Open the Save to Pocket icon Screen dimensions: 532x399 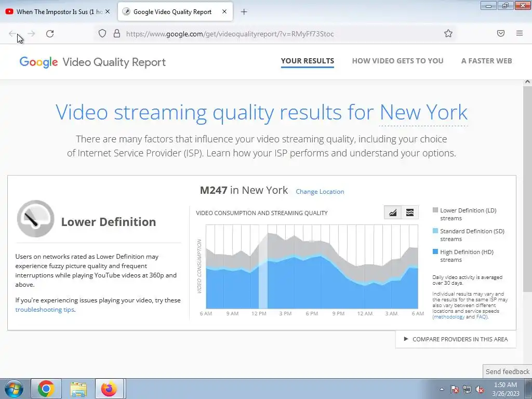pos(501,33)
